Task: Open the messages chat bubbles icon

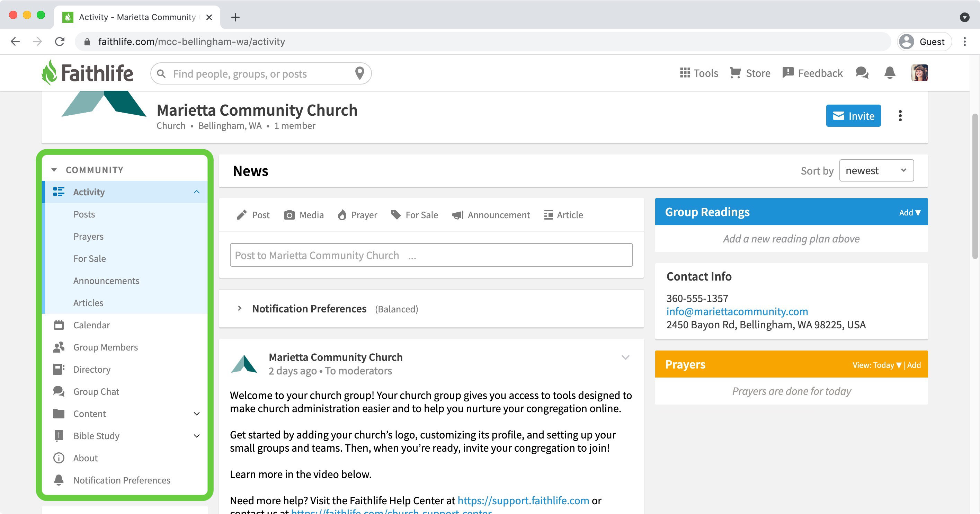Action: 862,73
